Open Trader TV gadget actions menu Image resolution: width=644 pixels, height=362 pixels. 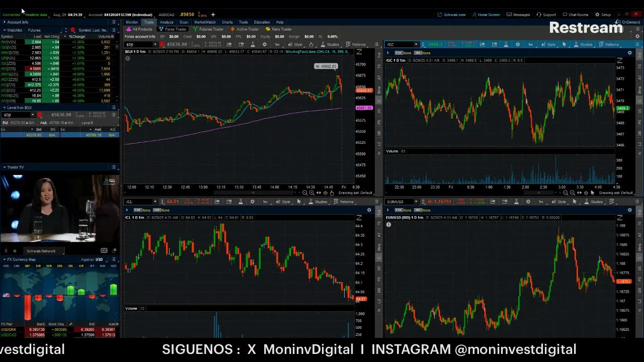(x=114, y=167)
